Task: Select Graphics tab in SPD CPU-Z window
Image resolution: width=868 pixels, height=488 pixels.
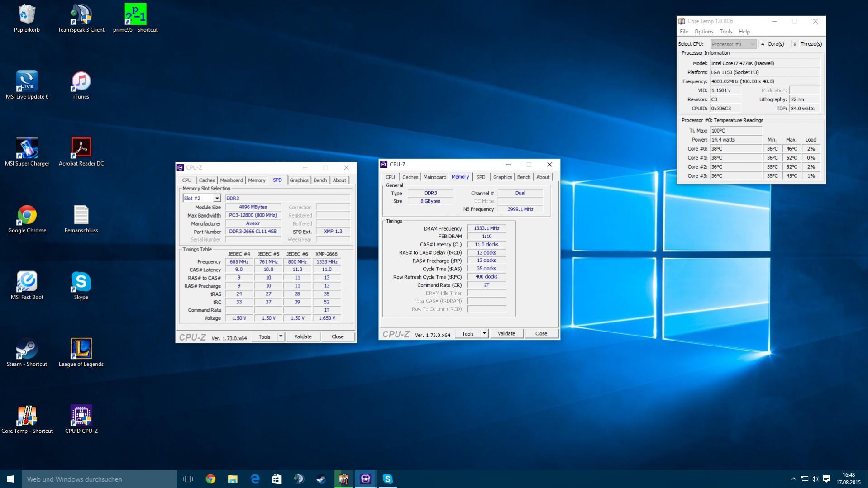Action: click(x=299, y=180)
